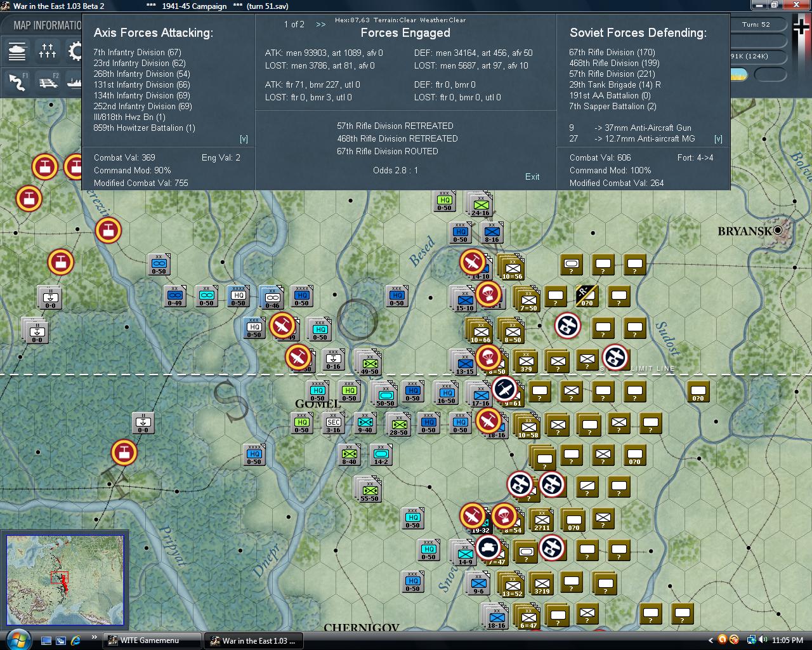Go to the next combat report with >> arrows
The width and height of the screenshot is (812, 650).
click(321, 24)
